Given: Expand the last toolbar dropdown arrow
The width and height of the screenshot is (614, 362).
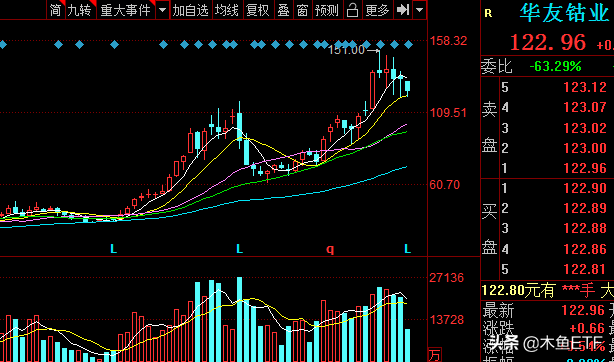Looking at the screenshot, I should coord(419,10).
